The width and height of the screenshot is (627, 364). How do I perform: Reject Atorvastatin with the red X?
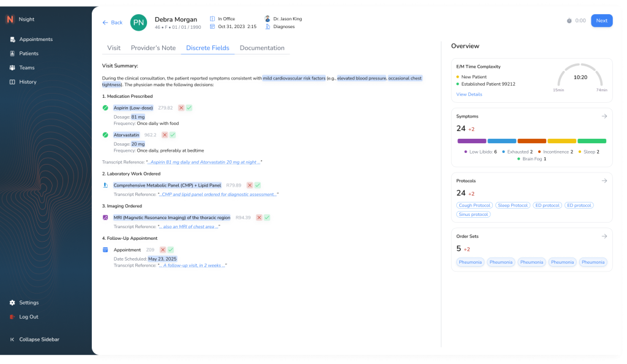pyautogui.click(x=165, y=135)
